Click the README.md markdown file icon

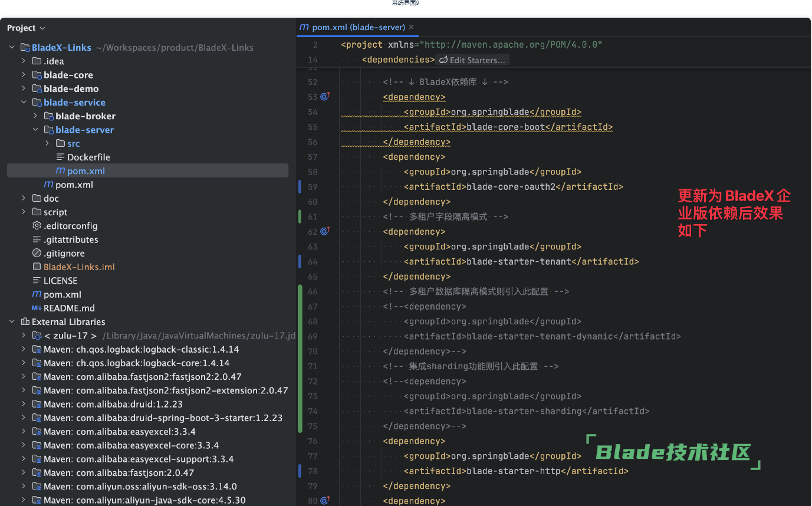click(37, 308)
